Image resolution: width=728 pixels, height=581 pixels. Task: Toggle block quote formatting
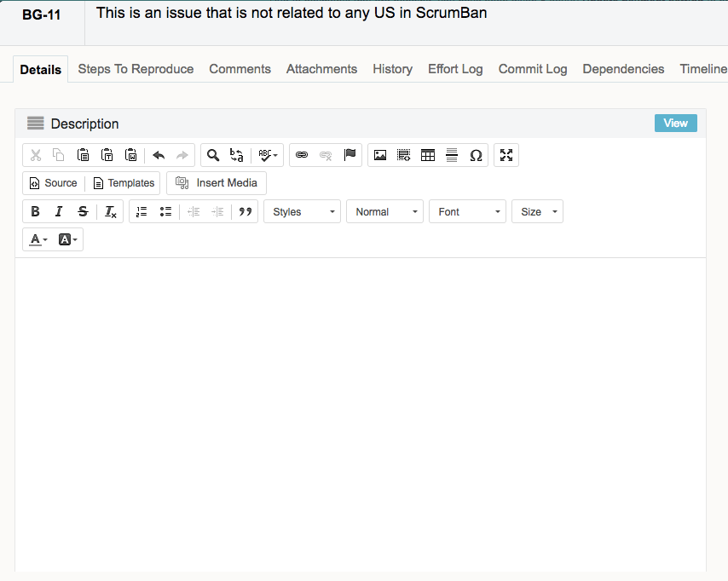click(246, 211)
